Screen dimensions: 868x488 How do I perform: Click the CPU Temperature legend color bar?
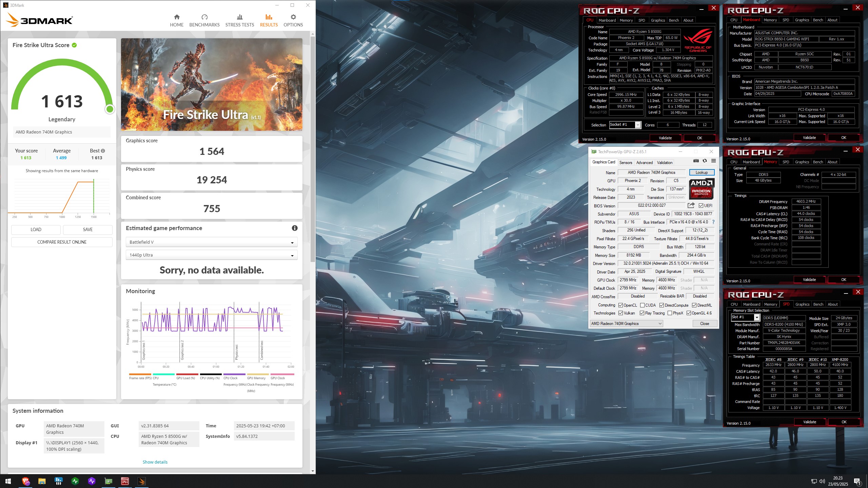(163, 374)
